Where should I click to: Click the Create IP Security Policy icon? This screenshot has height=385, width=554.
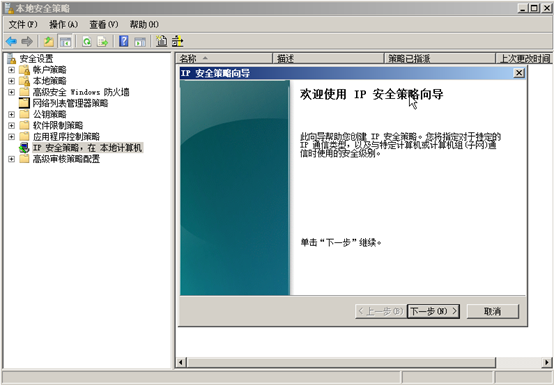pos(161,41)
